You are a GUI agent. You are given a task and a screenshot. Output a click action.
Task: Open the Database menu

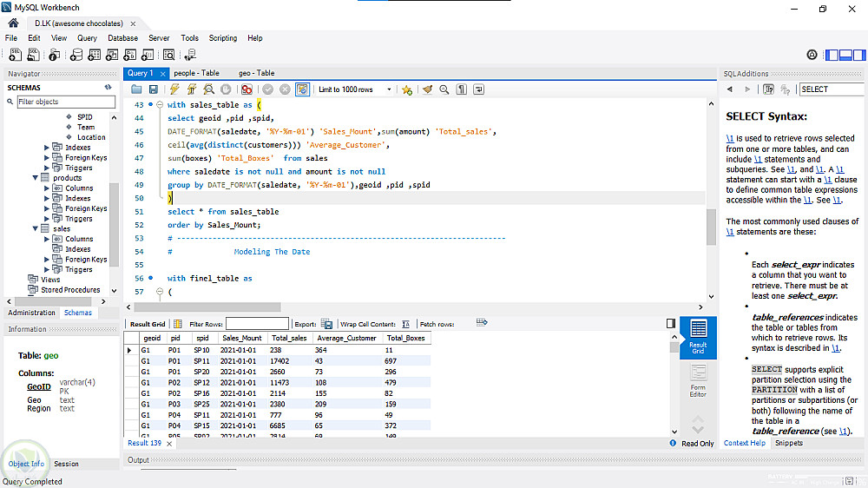[122, 38]
